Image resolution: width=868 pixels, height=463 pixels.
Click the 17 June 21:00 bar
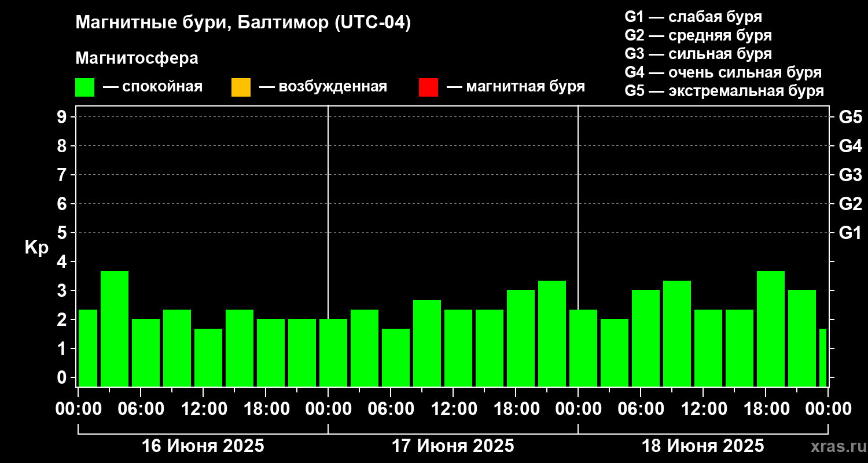pos(552,333)
